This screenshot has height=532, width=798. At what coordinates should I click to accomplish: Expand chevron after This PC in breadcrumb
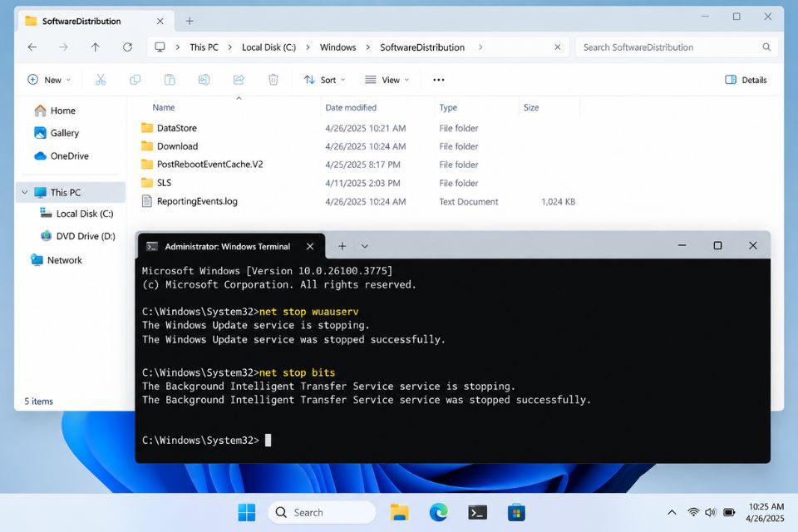[x=230, y=47]
